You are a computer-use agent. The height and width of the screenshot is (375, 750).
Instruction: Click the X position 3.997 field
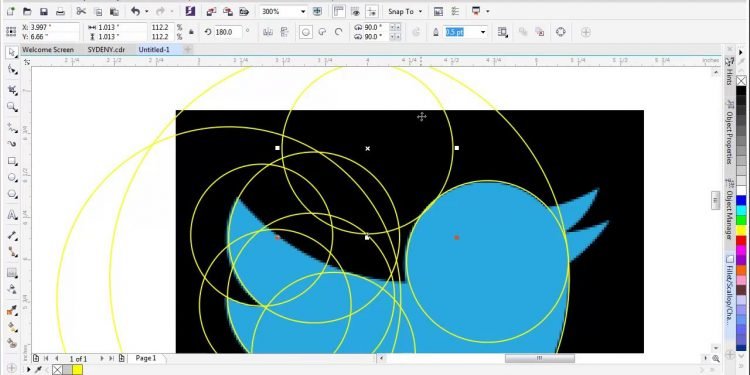click(x=54, y=27)
